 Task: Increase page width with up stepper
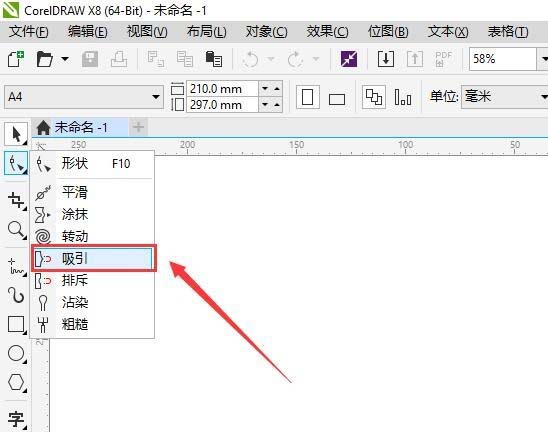point(277,89)
